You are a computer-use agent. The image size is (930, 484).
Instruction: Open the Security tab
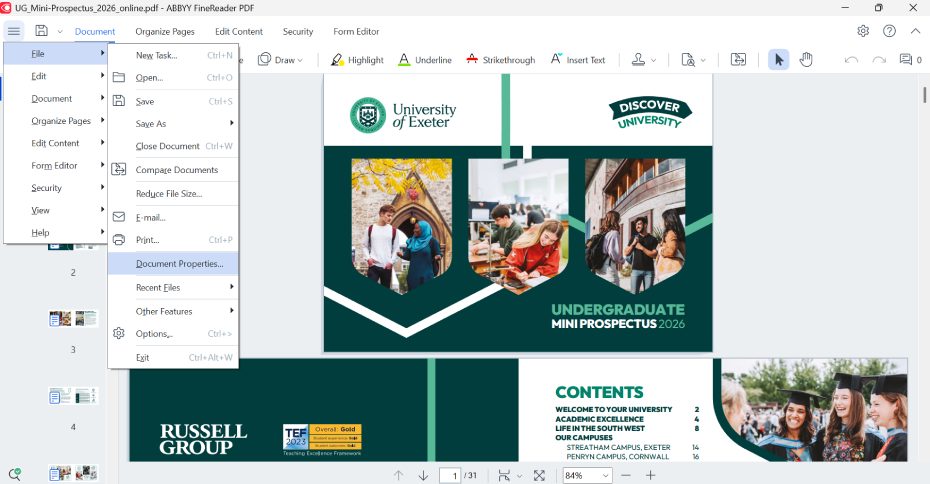[x=298, y=31]
